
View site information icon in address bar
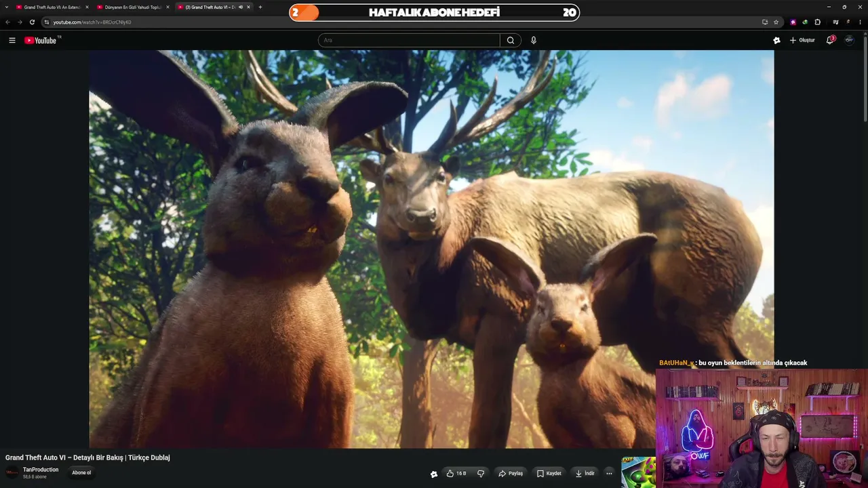(46, 22)
